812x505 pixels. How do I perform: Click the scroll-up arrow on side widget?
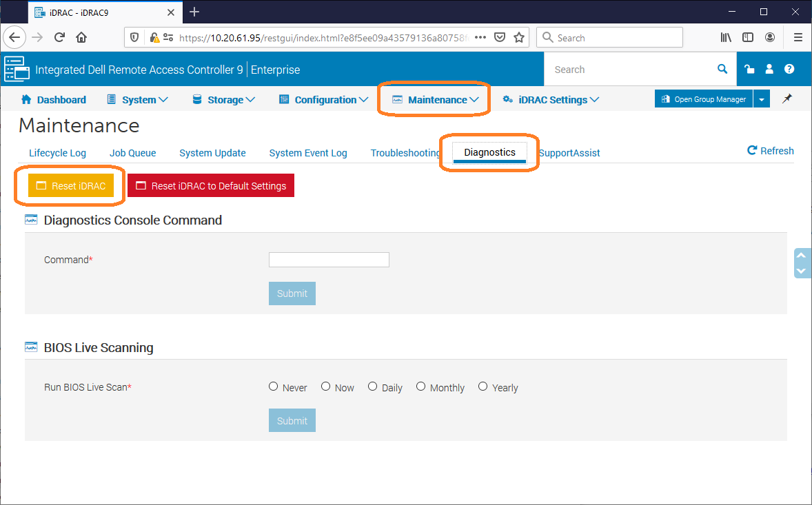point(801,256)
